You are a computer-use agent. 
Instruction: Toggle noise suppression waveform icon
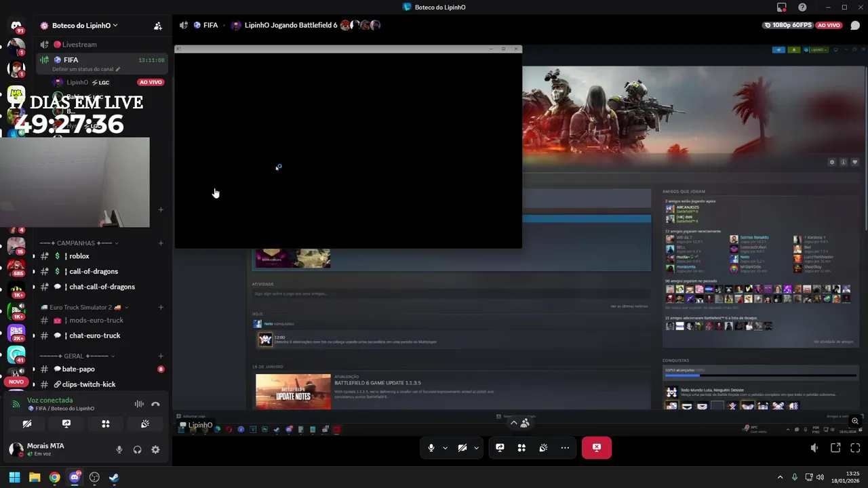coord(139,404)
